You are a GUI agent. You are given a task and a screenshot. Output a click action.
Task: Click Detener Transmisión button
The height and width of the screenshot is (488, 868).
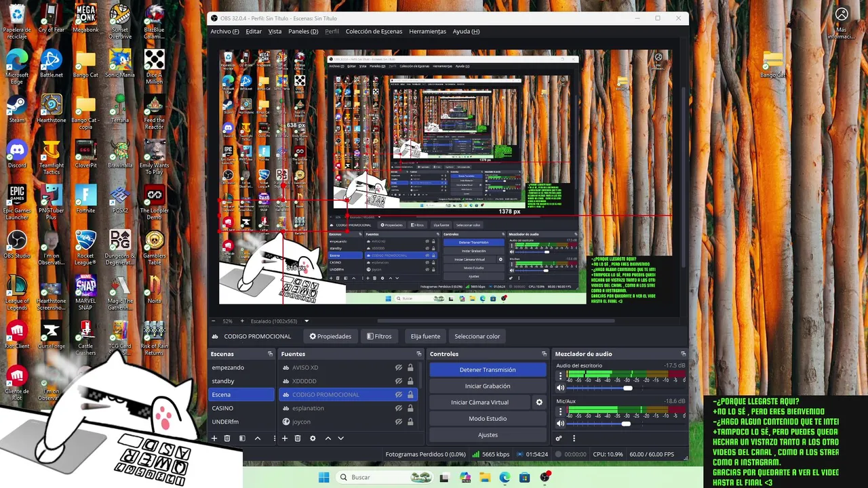click(x=488, y=369)
